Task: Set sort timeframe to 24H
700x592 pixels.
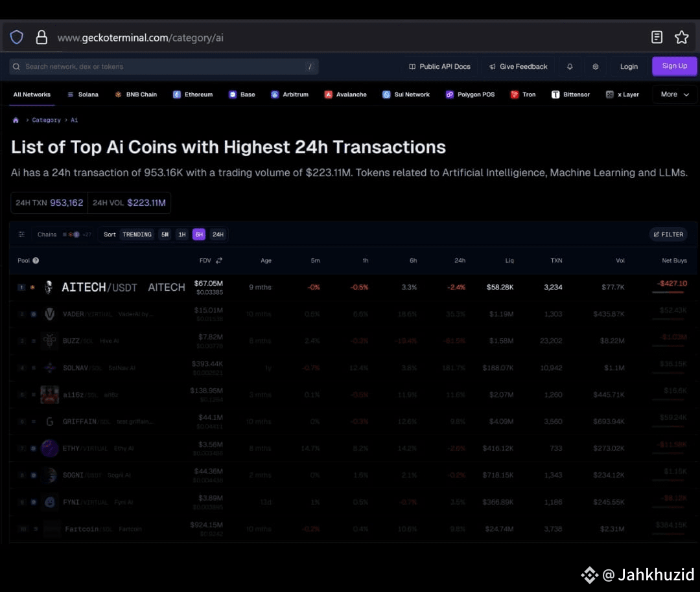Action: [218, 234]
